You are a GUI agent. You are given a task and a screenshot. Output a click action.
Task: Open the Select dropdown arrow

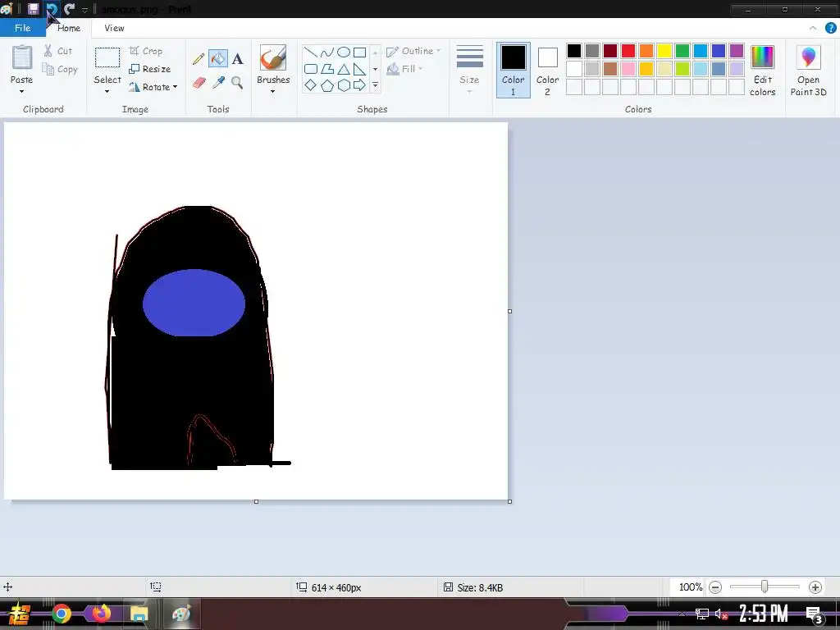coord(107,92)
